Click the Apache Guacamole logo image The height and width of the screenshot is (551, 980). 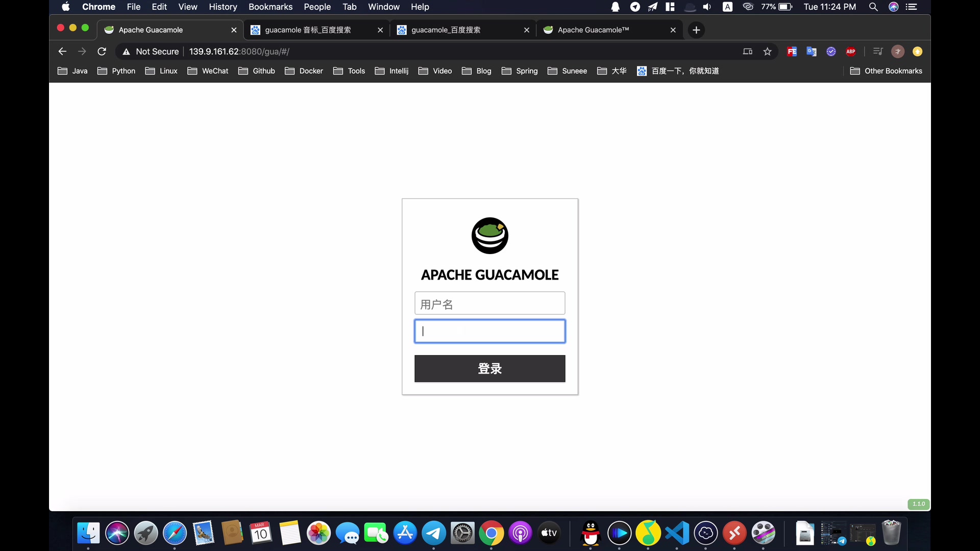click(x=489, y=235)
